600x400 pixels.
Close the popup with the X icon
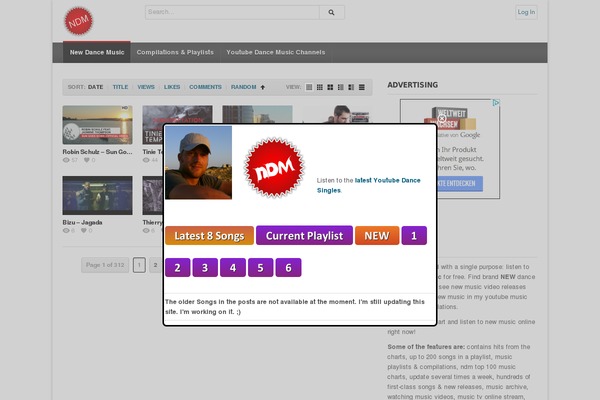coord(442,119)
